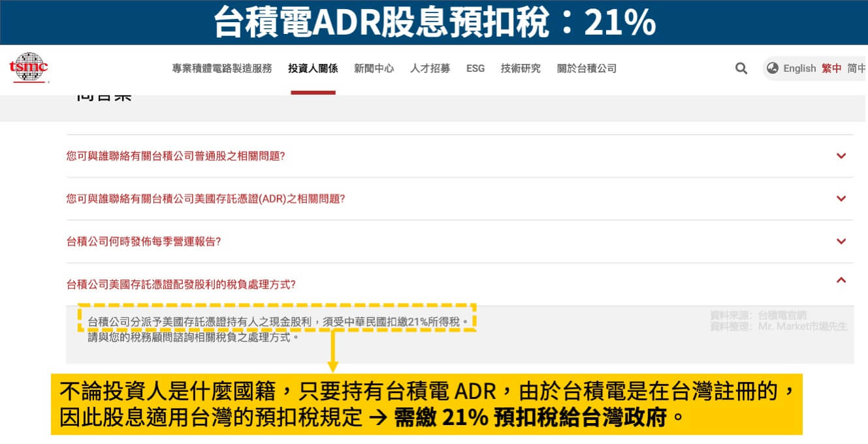Click the globe language icon
This screenshot has height=444, width=868.
point(773,68)
